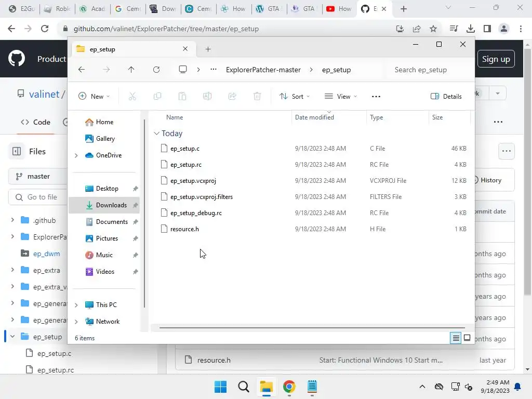Screen dimensions: 532x399
Task: Collapse the ep_setup folder in GitHub tree
Action: [x=12, y=337]
